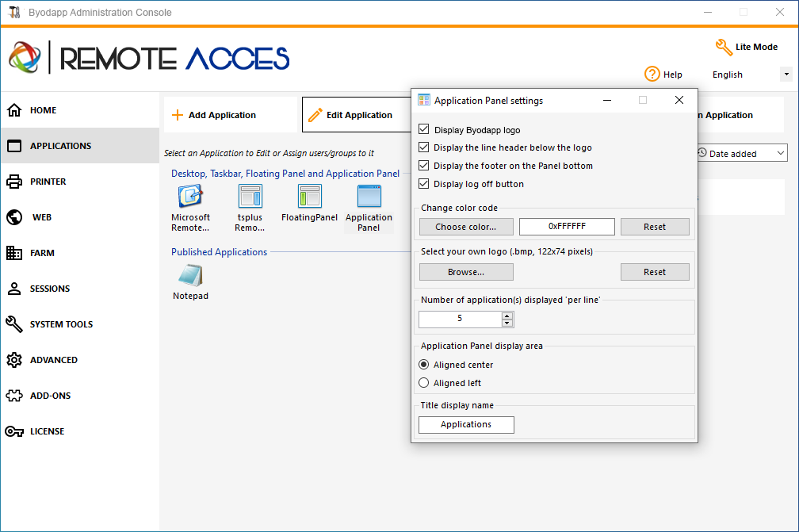
Task: Open the English language dropdown
Action: tap(786, 75)
